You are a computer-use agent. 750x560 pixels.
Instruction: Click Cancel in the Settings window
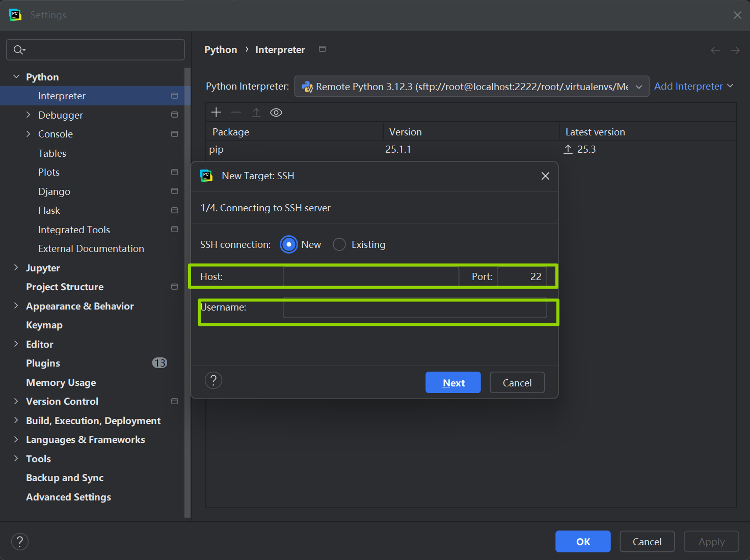(x=647, y=541)
